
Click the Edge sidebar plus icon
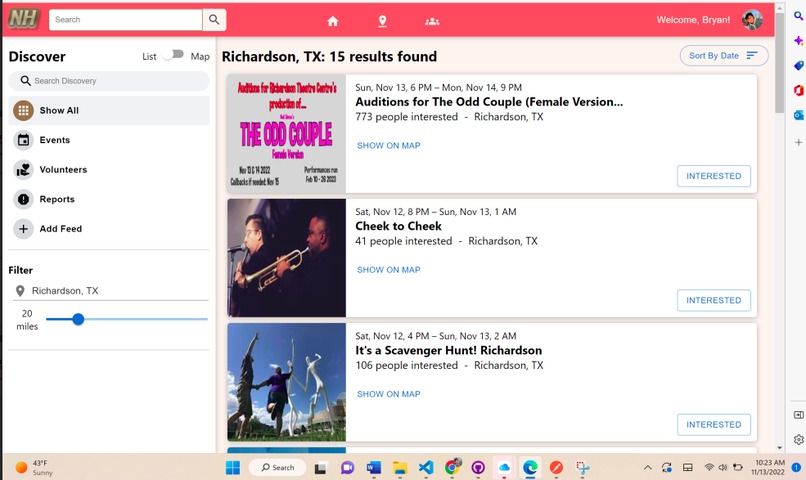pos(798,142)
